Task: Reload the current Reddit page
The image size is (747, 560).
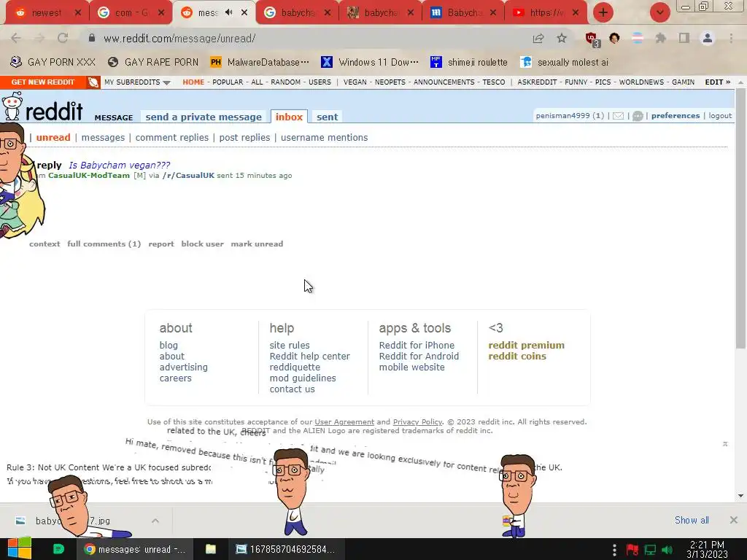Action: click(63, 38)
